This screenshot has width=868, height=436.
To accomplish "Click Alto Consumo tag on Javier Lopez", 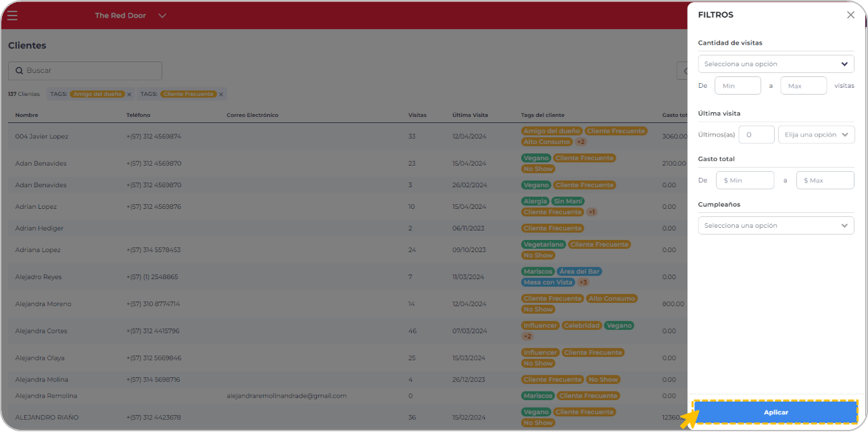I will pos(546,142).
